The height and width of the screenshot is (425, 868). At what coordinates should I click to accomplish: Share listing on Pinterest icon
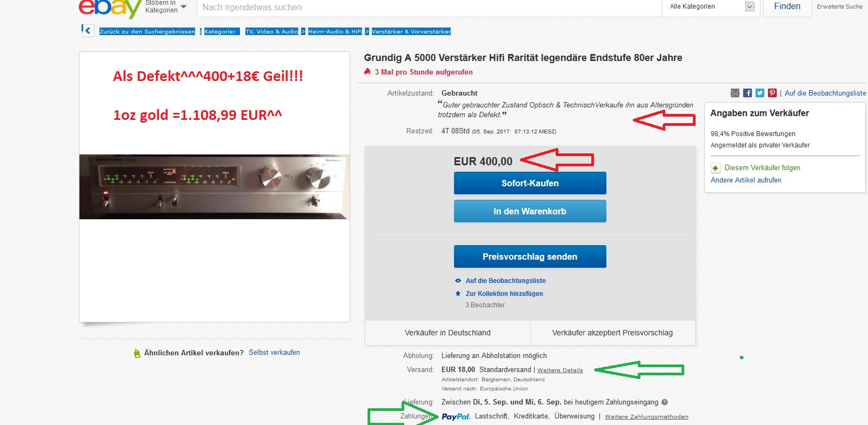pyautogui.click(x=772, y=93)
